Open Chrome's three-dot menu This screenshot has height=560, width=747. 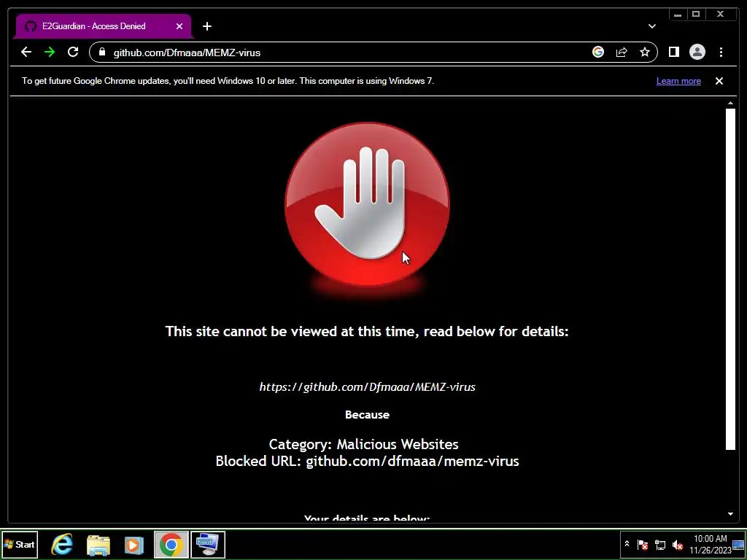(x=721, y=52)
